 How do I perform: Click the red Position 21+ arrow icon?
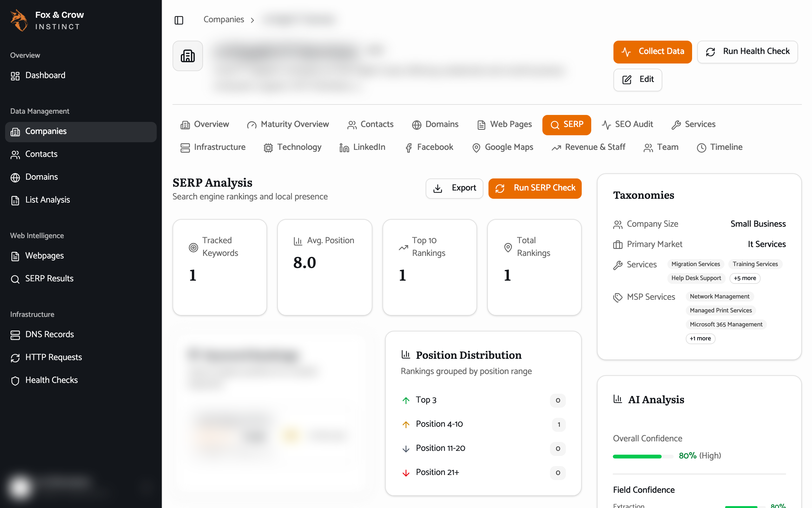pyautogui.click(x=406, y=473)
